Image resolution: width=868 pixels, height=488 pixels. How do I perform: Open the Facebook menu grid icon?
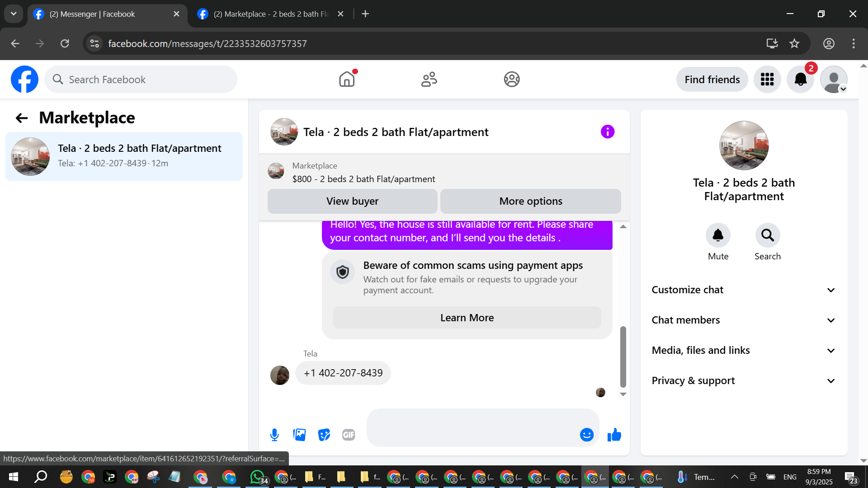pyautogui.click(x=767, y=80)
